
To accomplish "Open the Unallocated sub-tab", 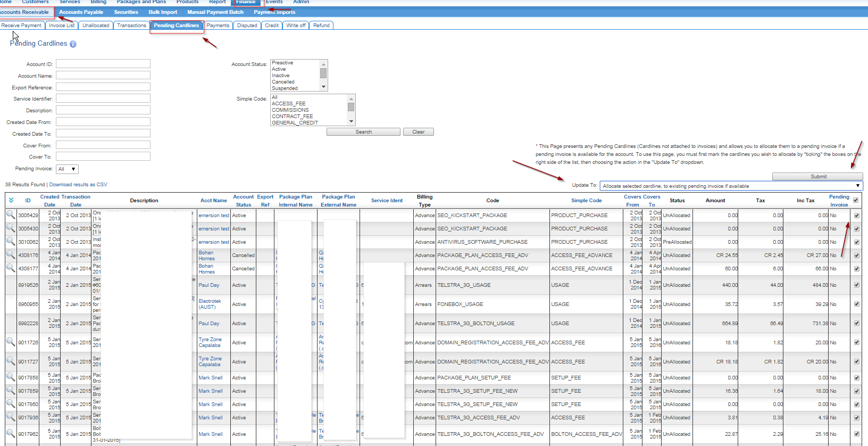I will click(x=96, y=25).
